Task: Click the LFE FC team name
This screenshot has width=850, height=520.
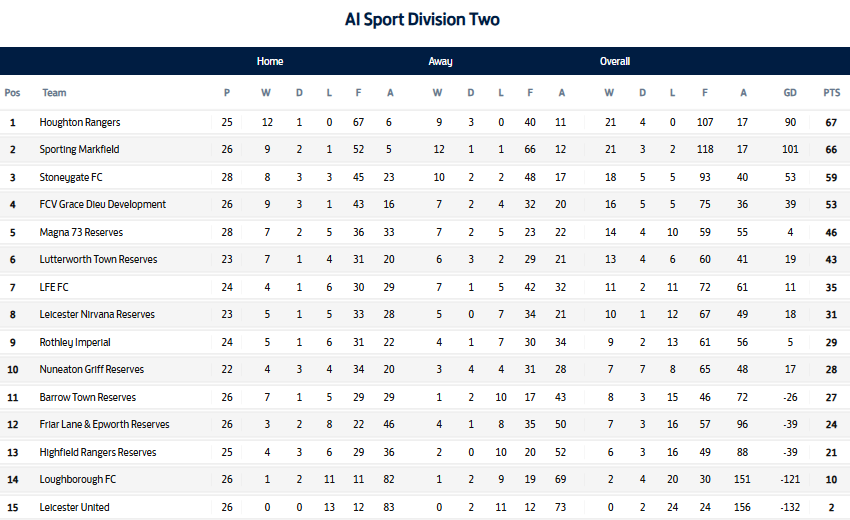Action: tap(56, 287)
